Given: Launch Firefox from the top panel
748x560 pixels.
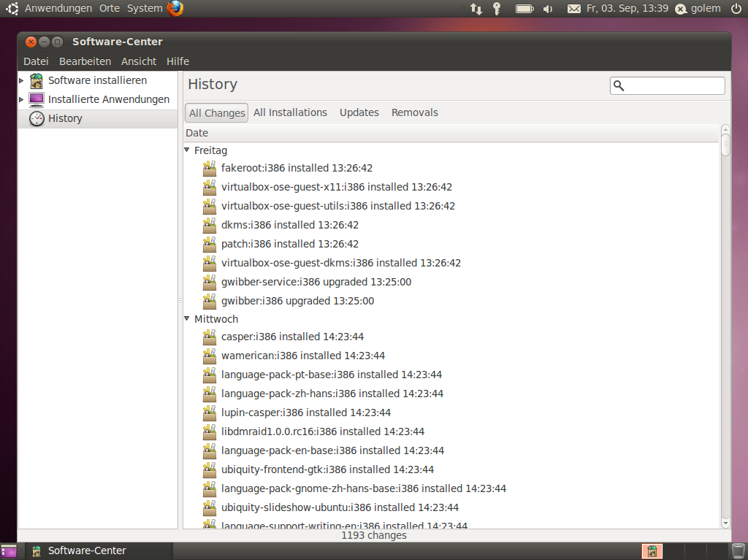Looking at the screenshot, I should tap(175, 8).
